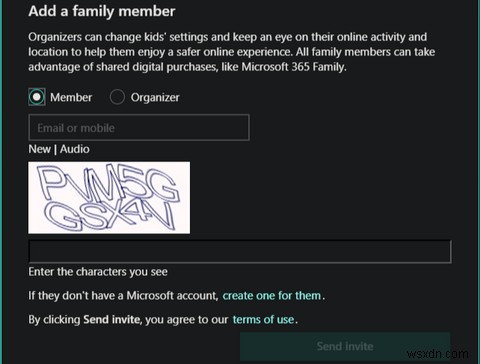Click the PVM5G GSX4N captcha image
This screenshot has width=480, height=364.
tap(109, 198)
